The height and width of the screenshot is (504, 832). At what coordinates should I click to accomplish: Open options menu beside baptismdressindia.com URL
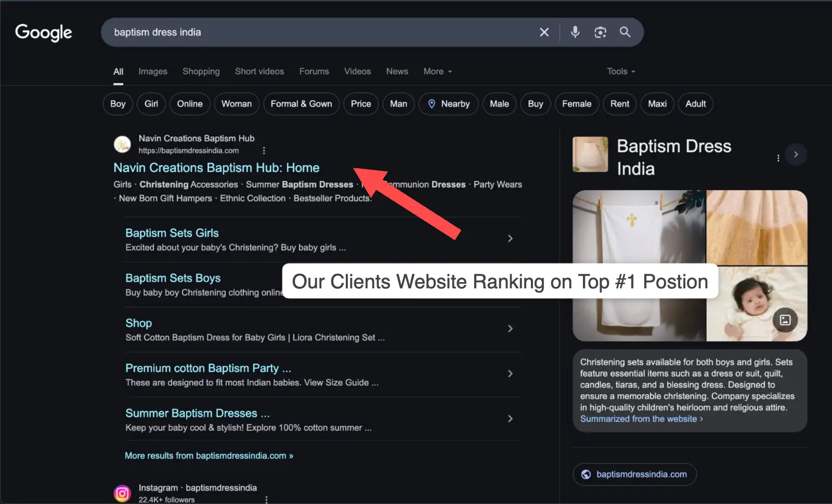[x=264, y=151]
